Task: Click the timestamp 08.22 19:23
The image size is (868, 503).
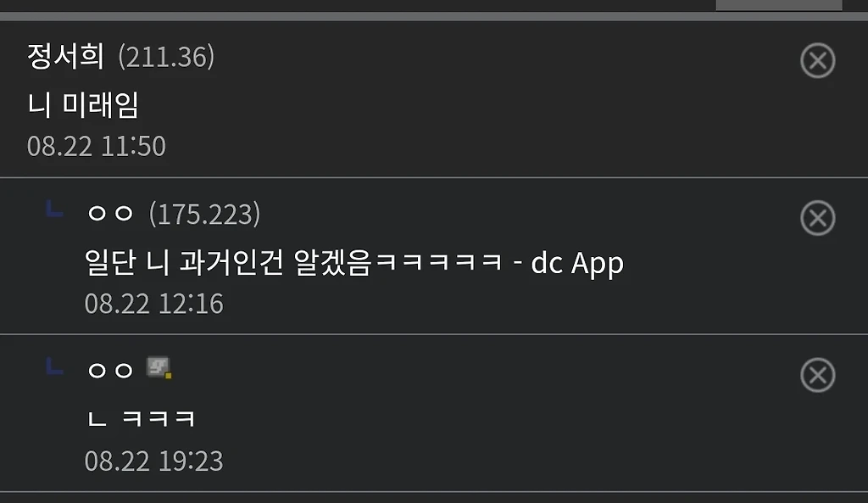Action: 154,461
